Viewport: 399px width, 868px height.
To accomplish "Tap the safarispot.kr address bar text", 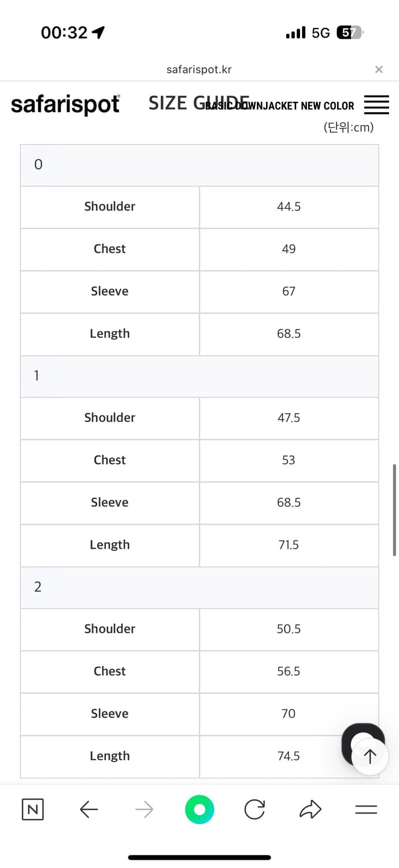I will [199, 69].
